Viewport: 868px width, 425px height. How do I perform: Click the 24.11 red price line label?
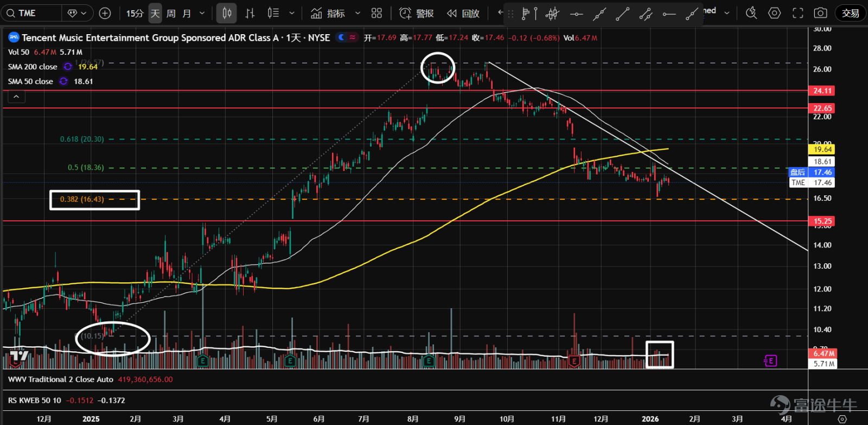pyautogui.click(x=822, y=91)
